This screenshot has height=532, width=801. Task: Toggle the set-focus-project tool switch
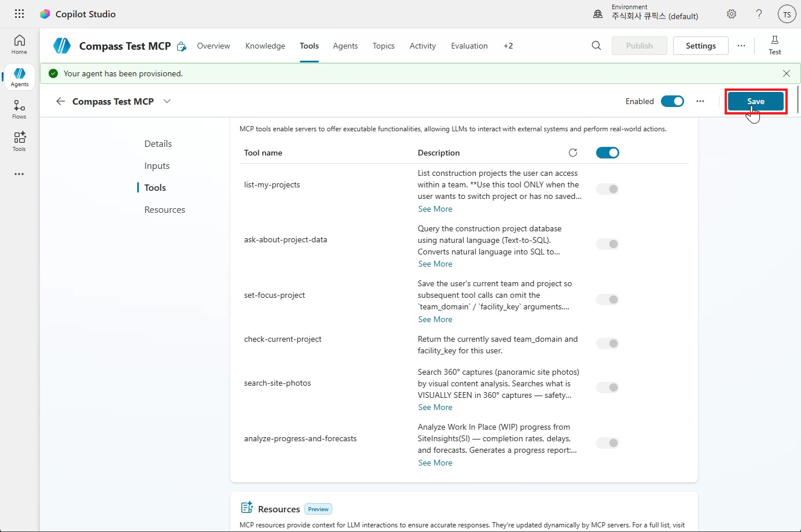[x=608, y=300]
